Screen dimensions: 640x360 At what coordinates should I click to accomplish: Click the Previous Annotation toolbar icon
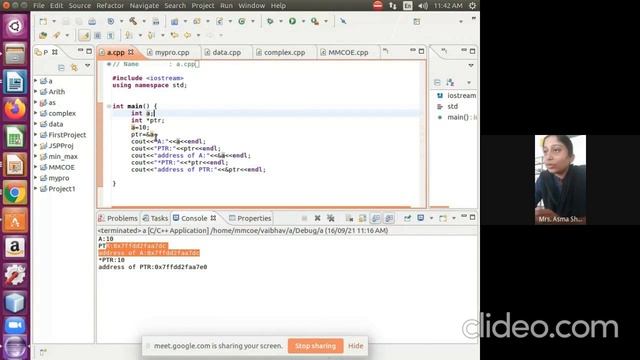click(x=151, y=36)
